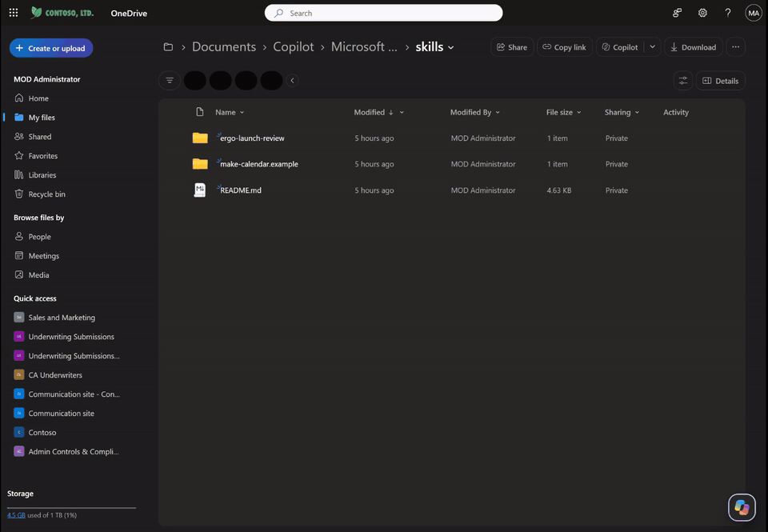Viewport: 768px width, 532px height.
Task: Open the app launcher waffle icon
Action: point(14,13)
